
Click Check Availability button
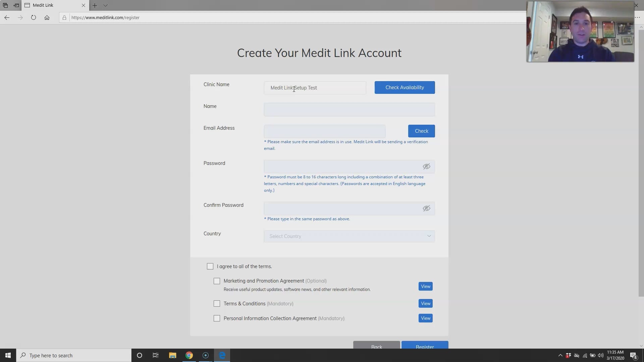(405, 87)
